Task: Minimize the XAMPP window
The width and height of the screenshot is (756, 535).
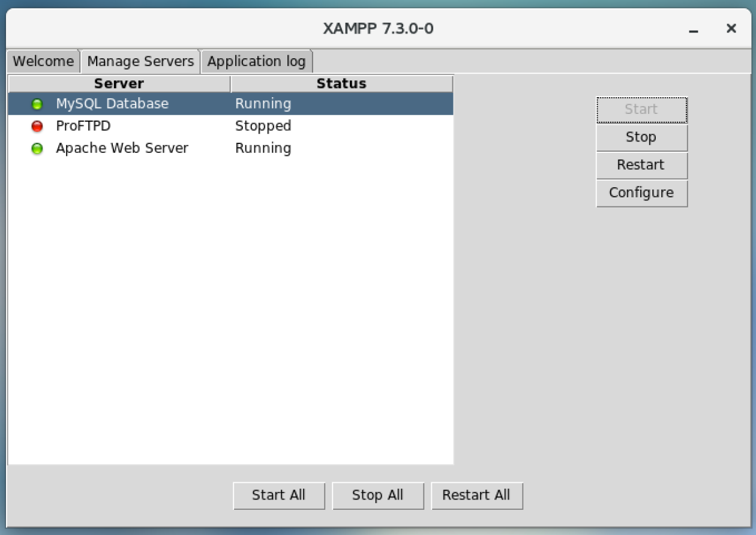Action: [x=694, y=29]
